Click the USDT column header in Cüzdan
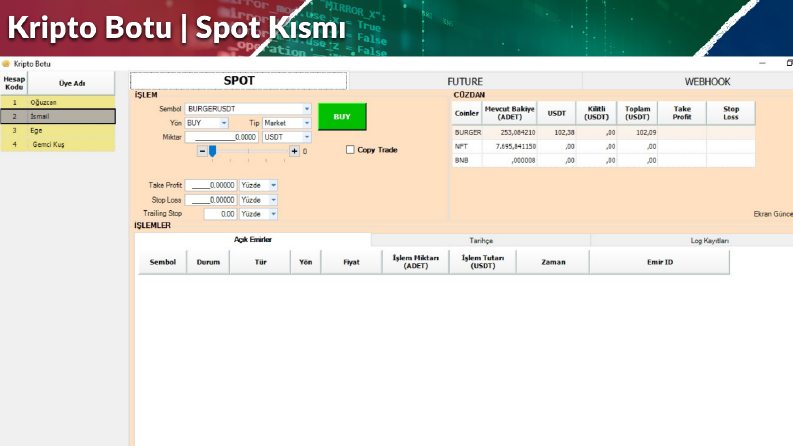 (x=556, y=113)
